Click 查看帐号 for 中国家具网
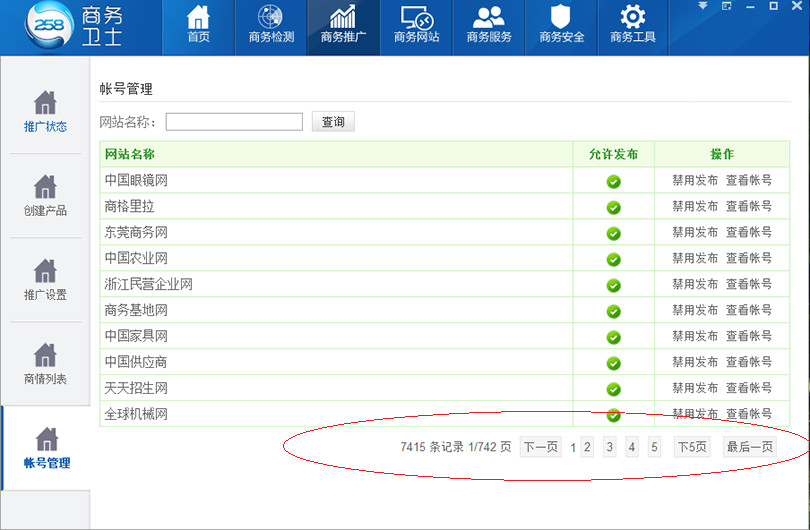 pos(749,336)
